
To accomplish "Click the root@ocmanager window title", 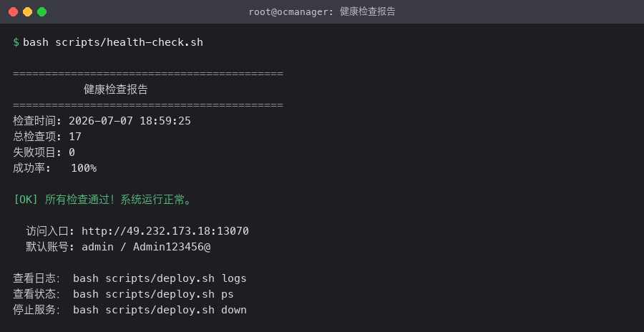I will [x=322, y=11].
